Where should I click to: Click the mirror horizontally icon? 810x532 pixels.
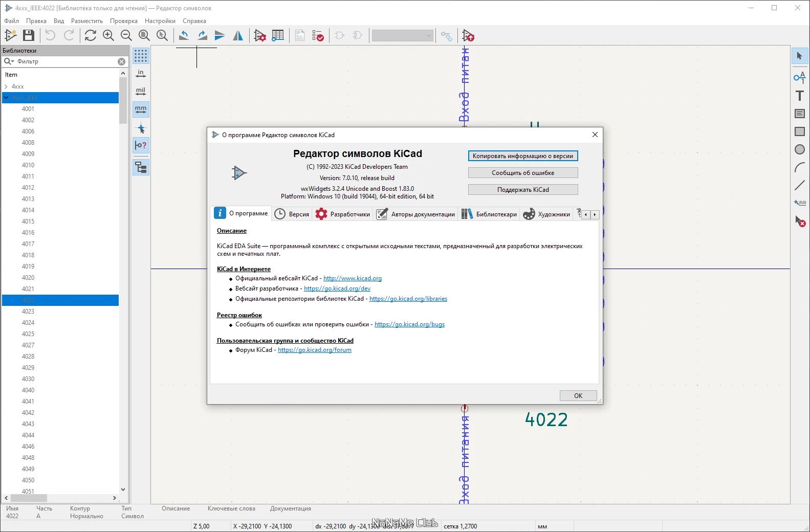238,35
